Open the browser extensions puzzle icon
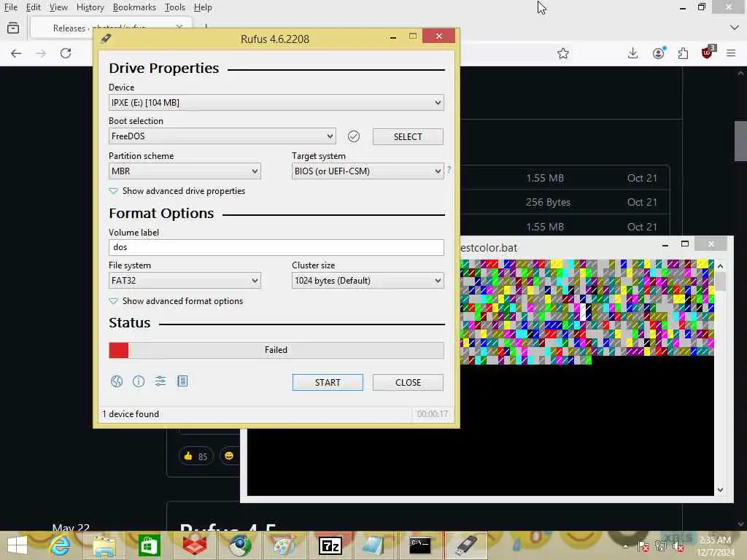 pos(683,53)
